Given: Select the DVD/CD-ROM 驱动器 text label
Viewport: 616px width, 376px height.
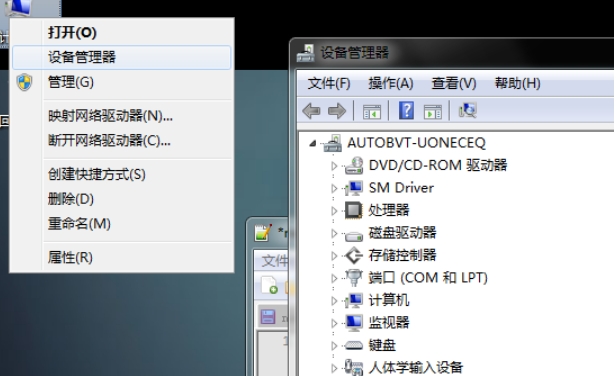Looking at the screenshot, I should click(x=438, y=165).
